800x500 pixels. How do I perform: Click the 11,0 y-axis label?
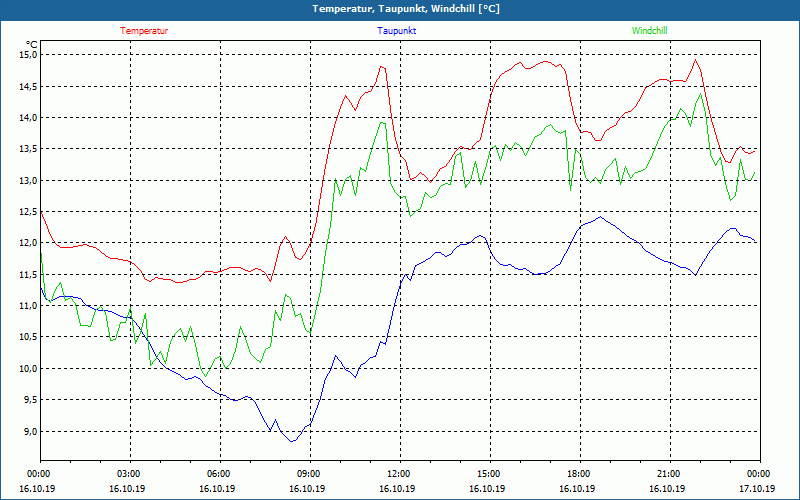click(x=29, y=306)
